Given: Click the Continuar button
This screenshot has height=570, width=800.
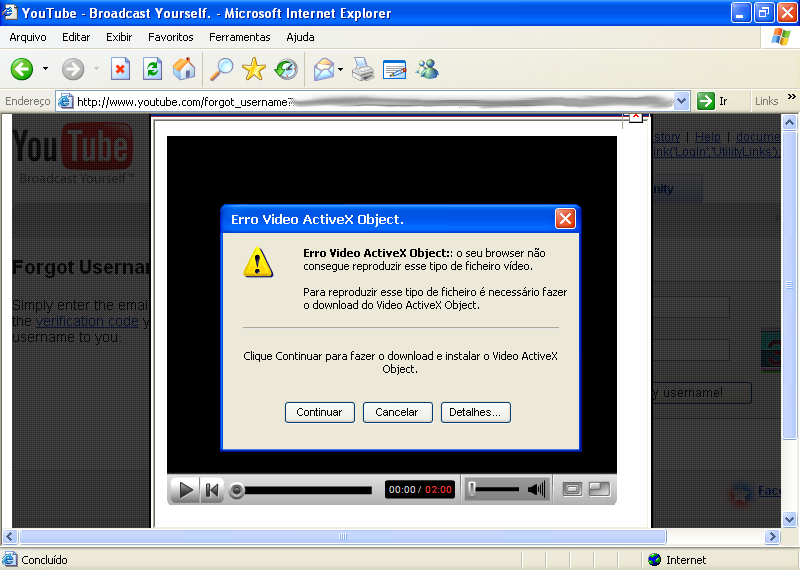Looking at the screenshot, I should pos(319,412).
